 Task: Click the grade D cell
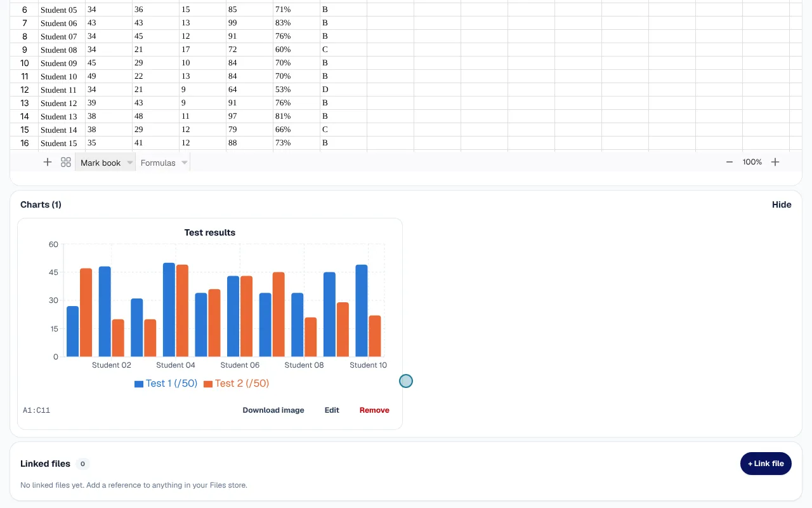[x=343, y=90]
